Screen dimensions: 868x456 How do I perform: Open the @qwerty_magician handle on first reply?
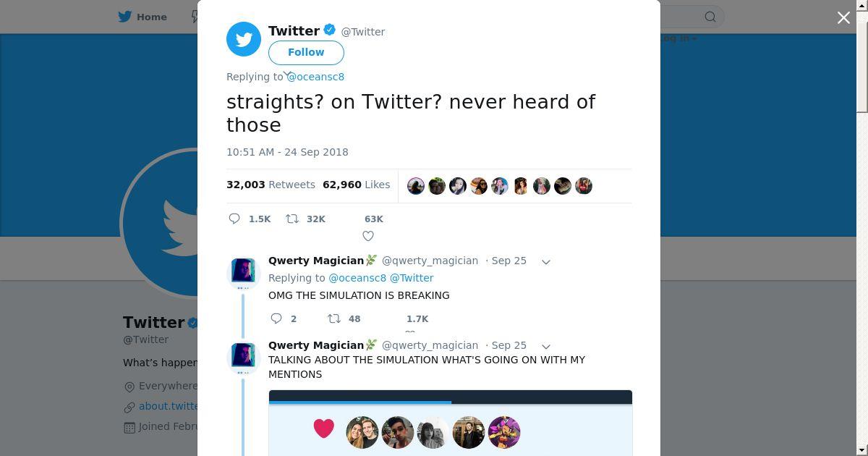pos(430,261)
